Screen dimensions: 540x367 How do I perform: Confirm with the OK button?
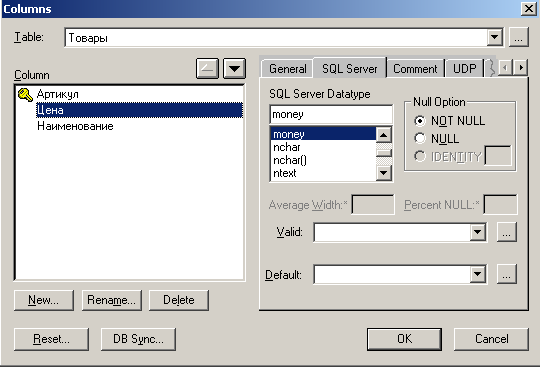coord(404,339)
